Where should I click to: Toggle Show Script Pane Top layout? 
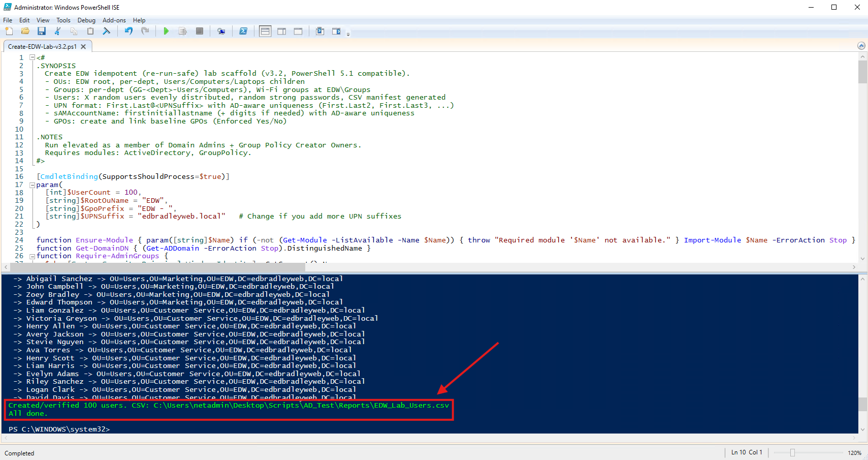[265, 31]
